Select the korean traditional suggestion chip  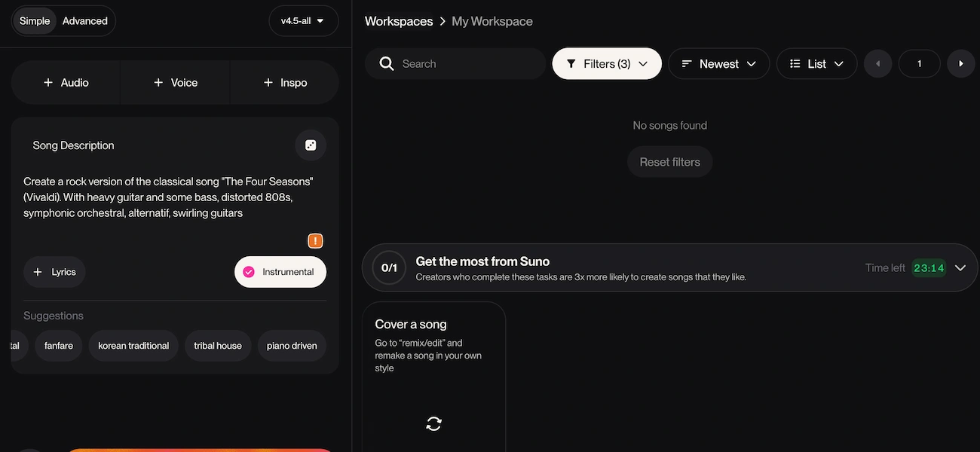coord(133,346)
